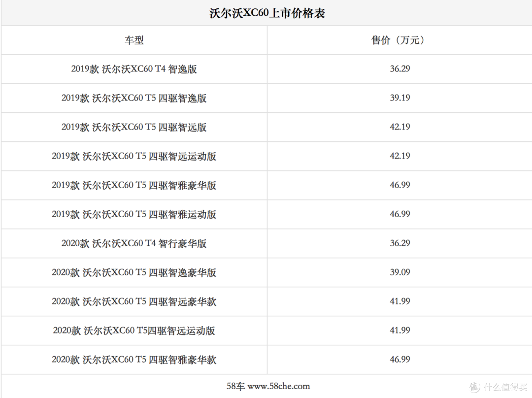Viewport: 532px width, 398px height.
Task: Select the 2020款 T5 四驱智远豪华款 model cell
Action: coord(134,301)
